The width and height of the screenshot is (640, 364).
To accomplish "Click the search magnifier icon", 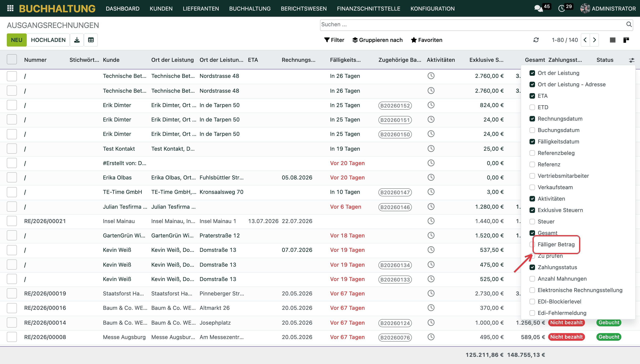I will 629,25.
